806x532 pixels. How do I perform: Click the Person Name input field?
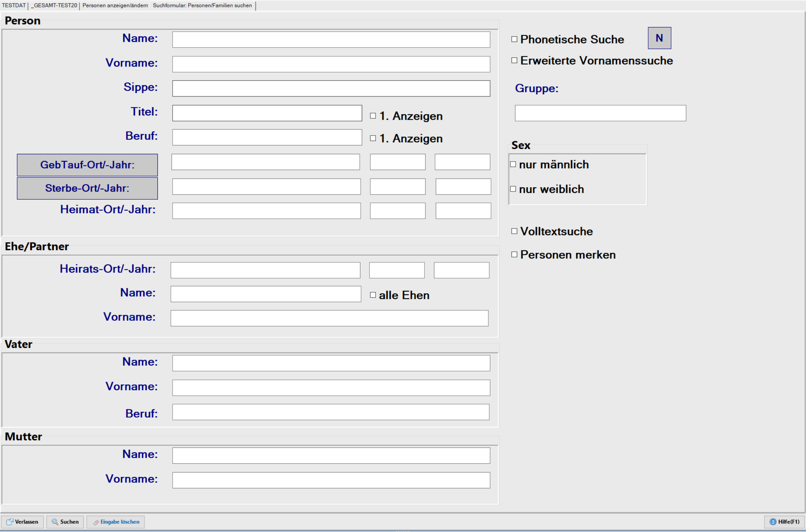pos(331,40)
